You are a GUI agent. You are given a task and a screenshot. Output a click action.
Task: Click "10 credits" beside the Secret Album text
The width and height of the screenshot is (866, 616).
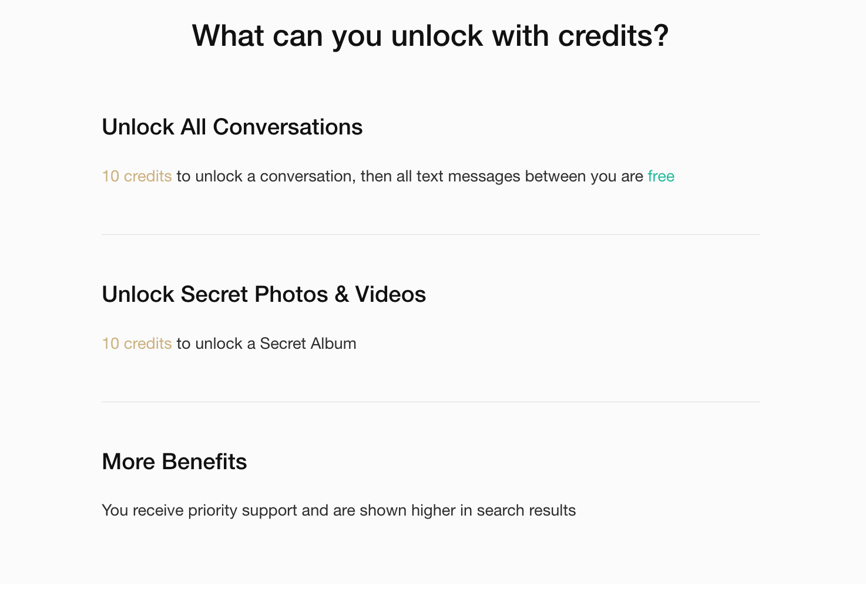(x=137, y=344)
